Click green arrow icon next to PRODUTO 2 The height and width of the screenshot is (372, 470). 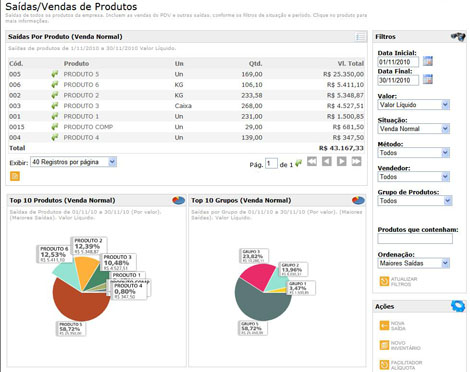[55, 95]
